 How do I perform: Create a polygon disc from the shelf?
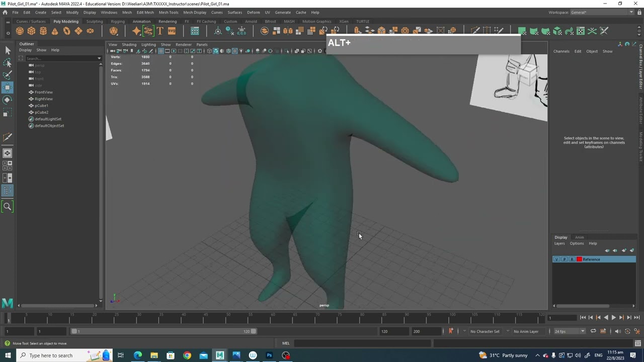tap(90, 31)
